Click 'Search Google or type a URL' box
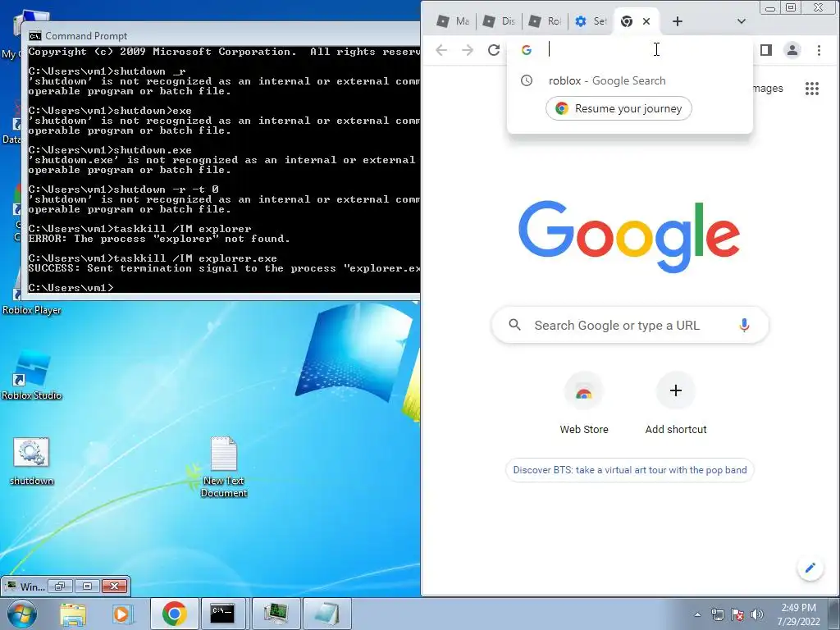This screenshot has width=840, height=630. point(630,325)
